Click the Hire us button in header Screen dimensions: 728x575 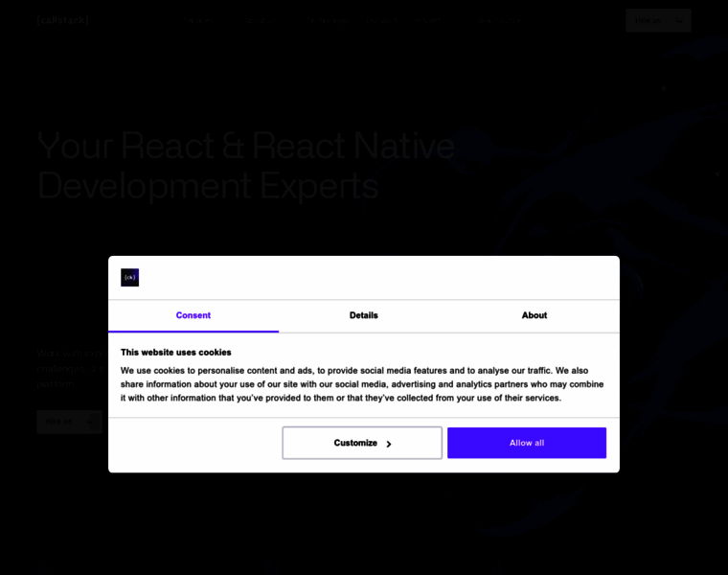(658, 20)
